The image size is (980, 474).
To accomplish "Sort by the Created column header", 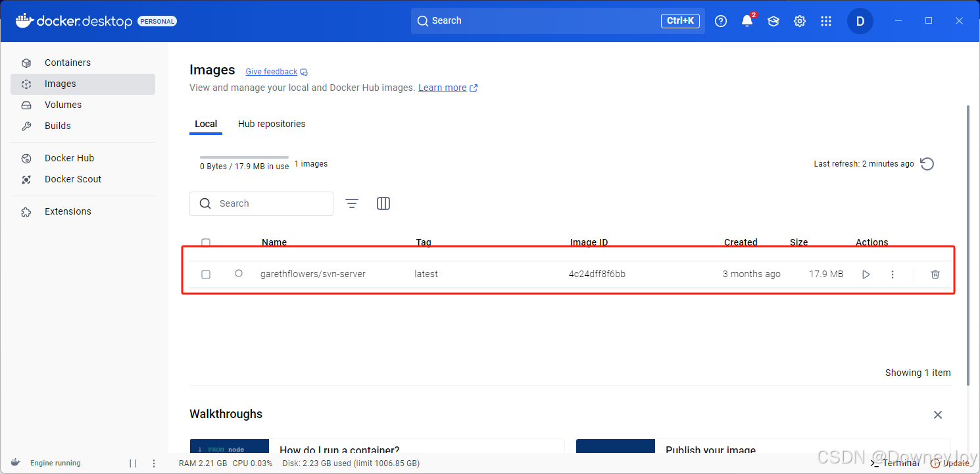I will [741, 242].
